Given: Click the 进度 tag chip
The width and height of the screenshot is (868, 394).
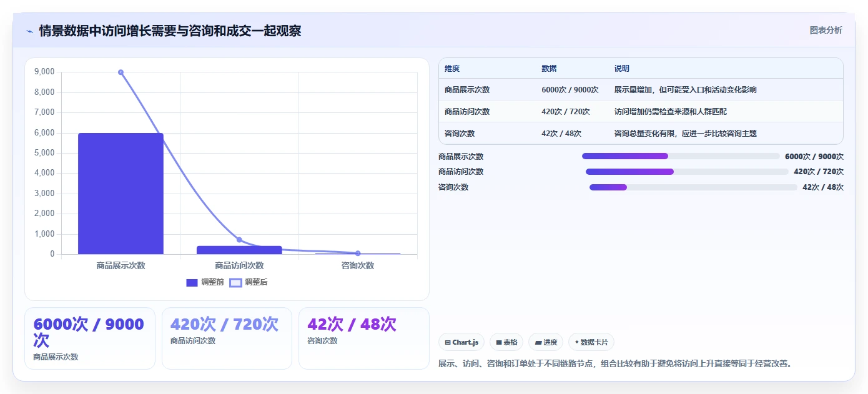Looking at the screenshot, I should point(546,342).
